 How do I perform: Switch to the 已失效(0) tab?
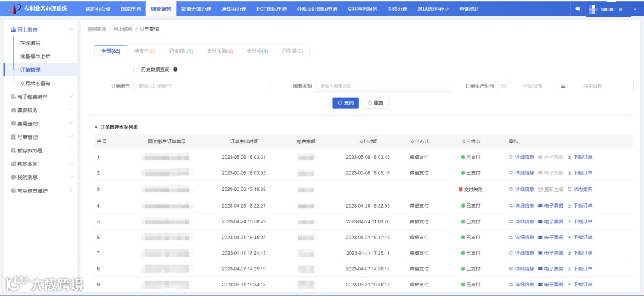coord(292,51)
